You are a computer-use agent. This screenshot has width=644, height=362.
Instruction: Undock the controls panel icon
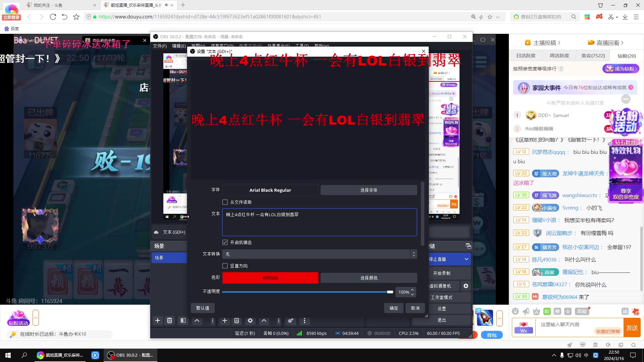click(x=469, y=246)
